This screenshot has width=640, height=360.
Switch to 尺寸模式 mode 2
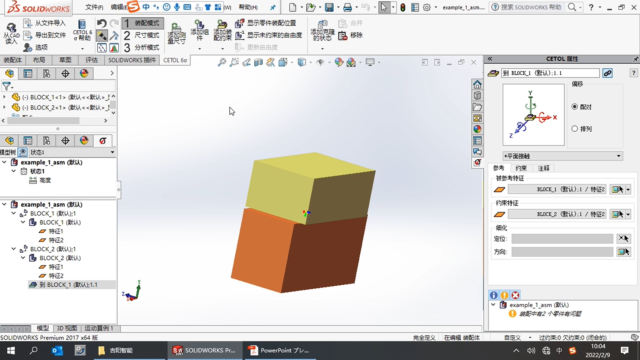pos(142,36)
